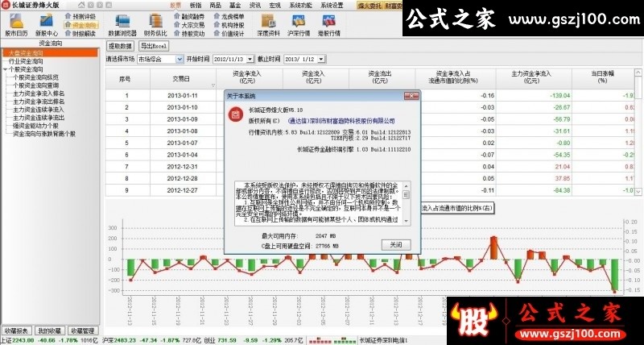Select 大盘资金流向 in the tree
The width and height of the screenshot is (644, 345).
[x=26, y=53]
